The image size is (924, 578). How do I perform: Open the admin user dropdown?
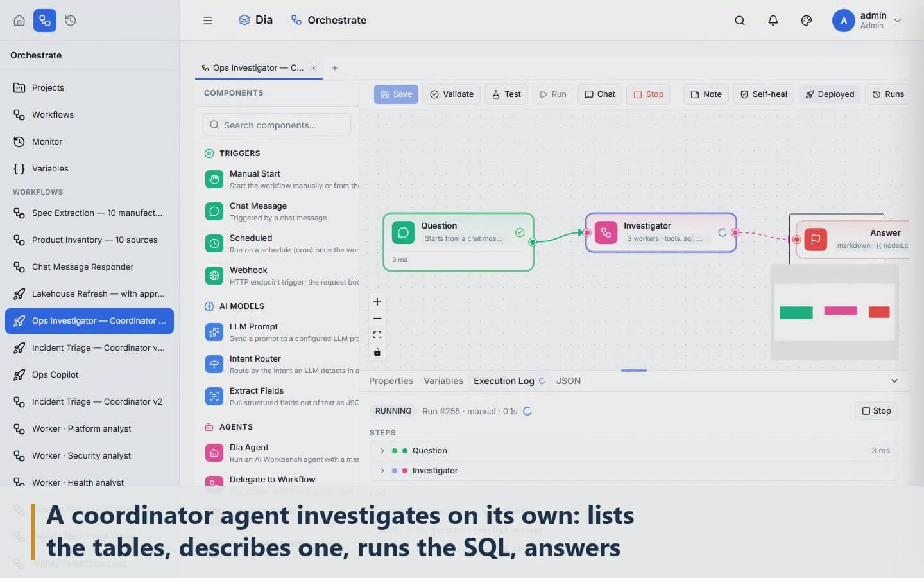coord(868,21)
